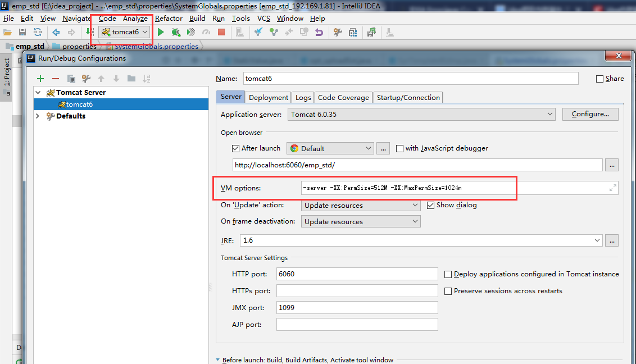Create a new folder in the configurations list
This screenshot has height=364, width=636.
[x=131, y=79]
